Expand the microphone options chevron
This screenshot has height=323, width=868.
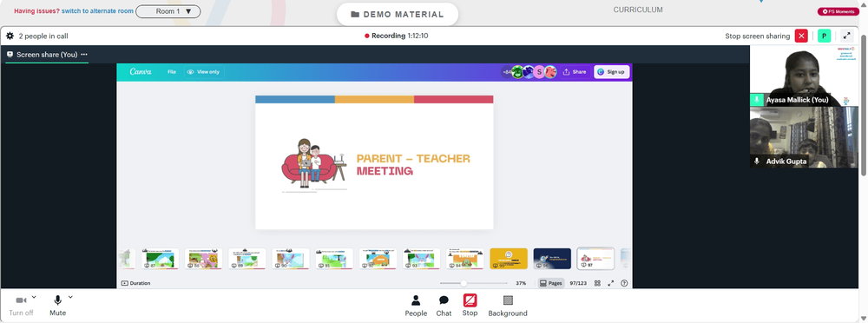point(70,297)
